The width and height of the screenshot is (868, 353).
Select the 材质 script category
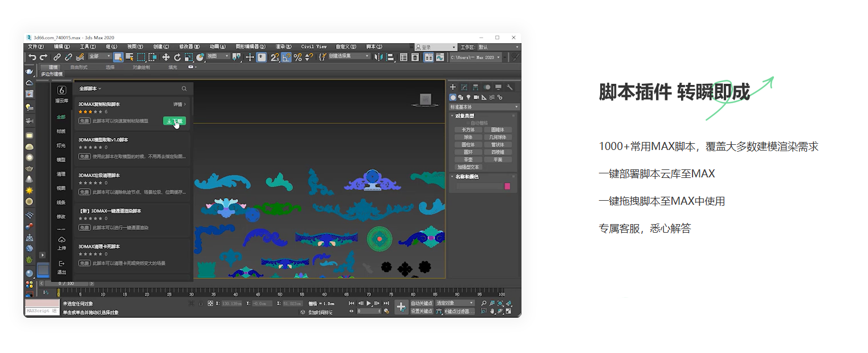point(61,131)
